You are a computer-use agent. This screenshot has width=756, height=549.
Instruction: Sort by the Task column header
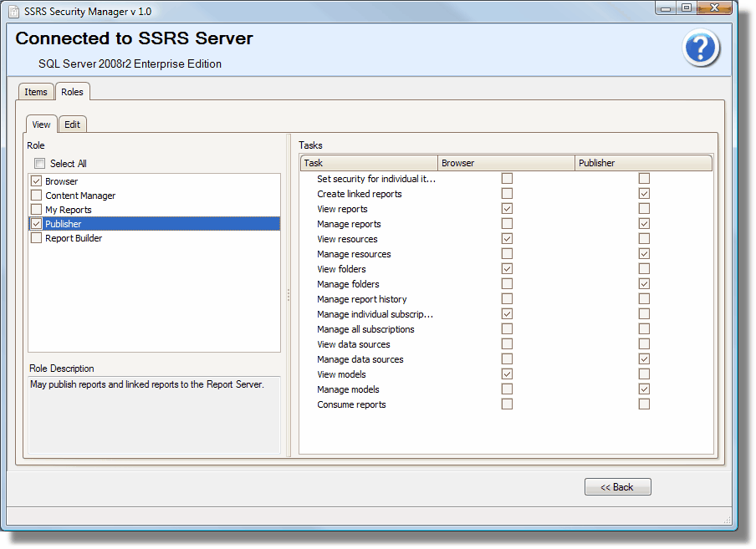(369, 163)
